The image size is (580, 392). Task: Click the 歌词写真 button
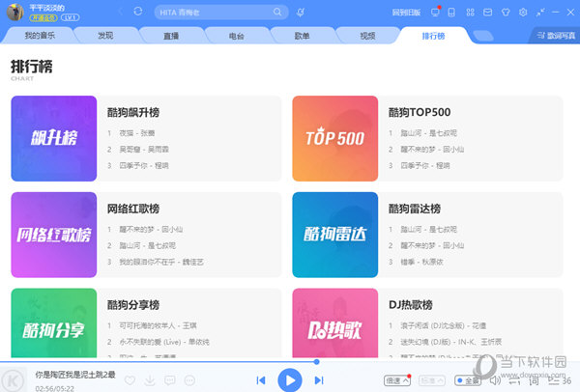point(556,36)
